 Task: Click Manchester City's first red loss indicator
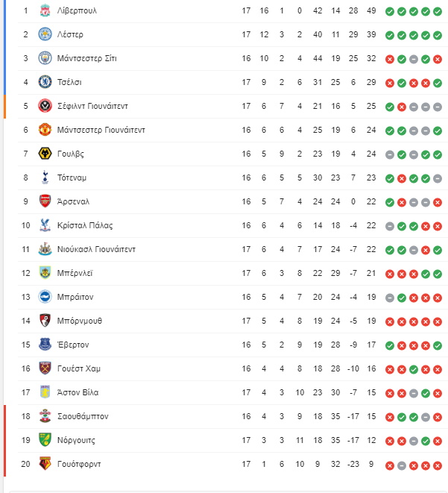click(x=390, y=59)
